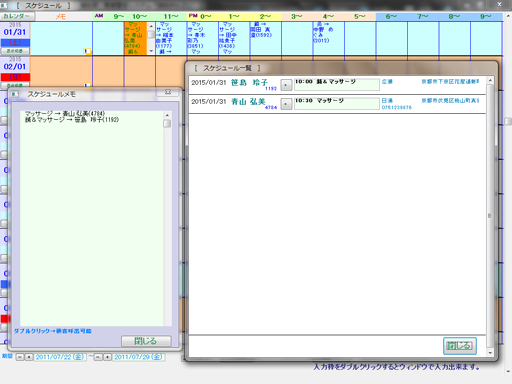Select the 5〜 time column header
Image resolution: width=512 pixels, height=384 pixels.
[x=360, y=16]
